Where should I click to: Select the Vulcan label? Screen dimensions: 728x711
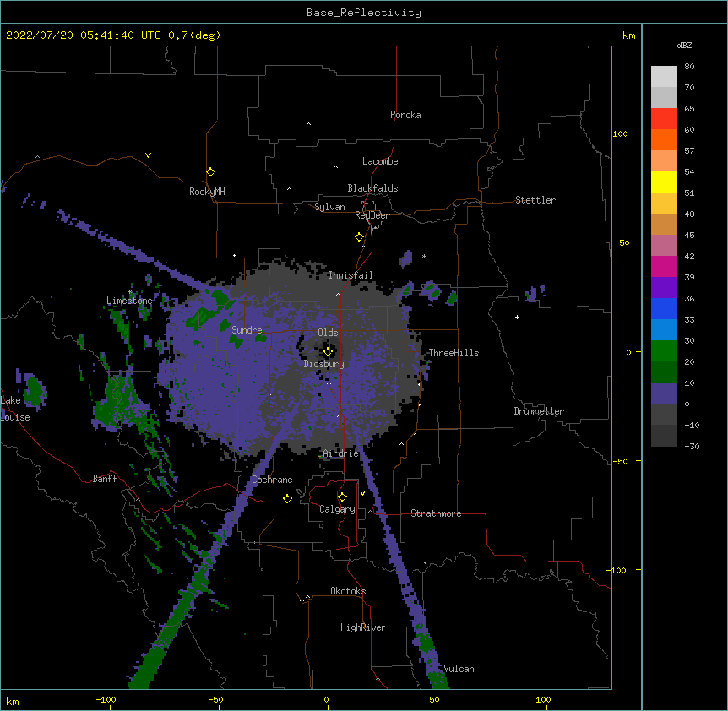pyautogui.click(x=459, y=669)
